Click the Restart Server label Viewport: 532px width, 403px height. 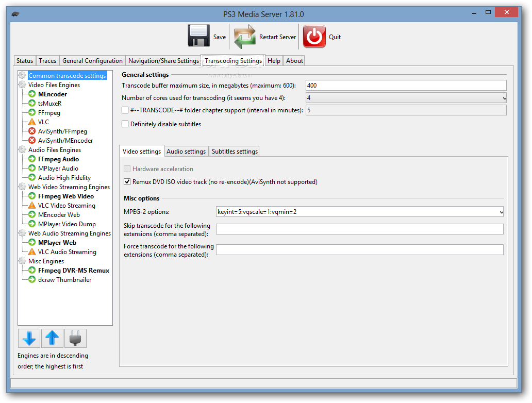[277, 37]
